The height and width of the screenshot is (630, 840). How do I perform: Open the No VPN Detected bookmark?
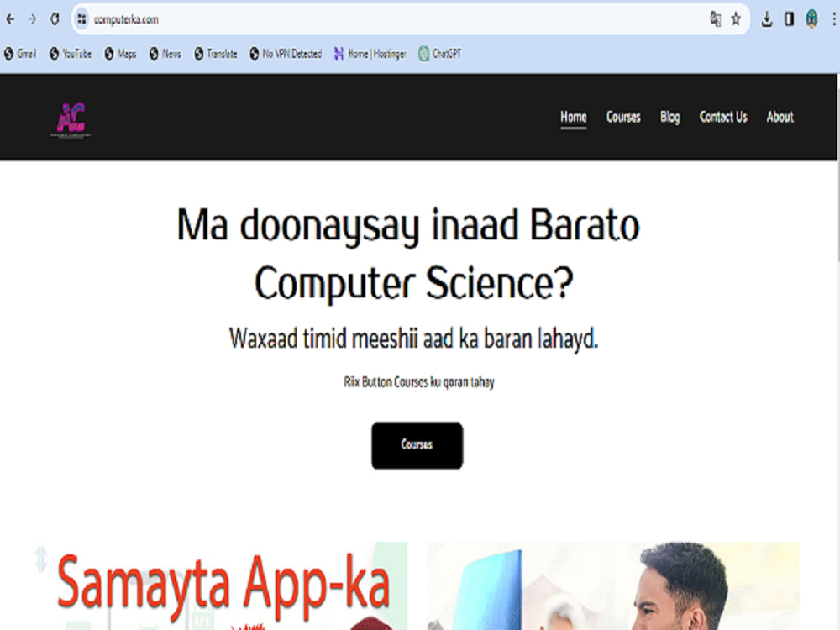coord(286,54)
